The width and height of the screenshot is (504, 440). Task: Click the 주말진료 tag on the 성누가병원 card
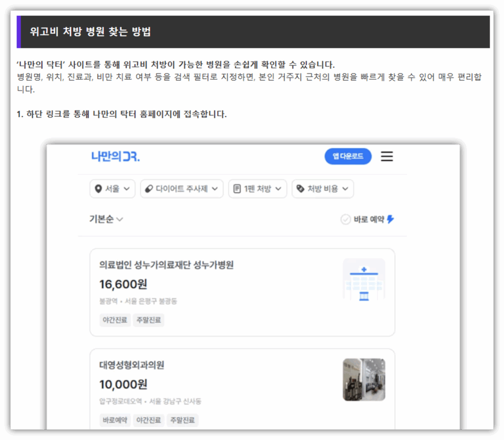[x=149, y=320]
